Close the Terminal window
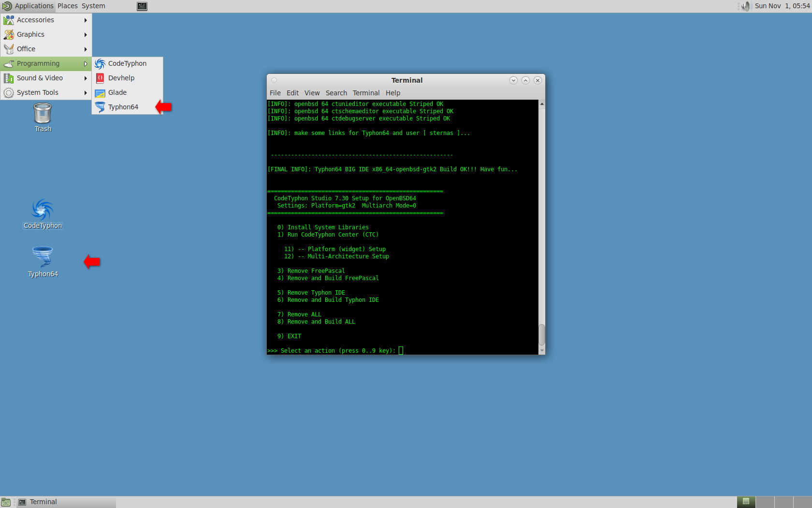812x508 pixels. 537,80
